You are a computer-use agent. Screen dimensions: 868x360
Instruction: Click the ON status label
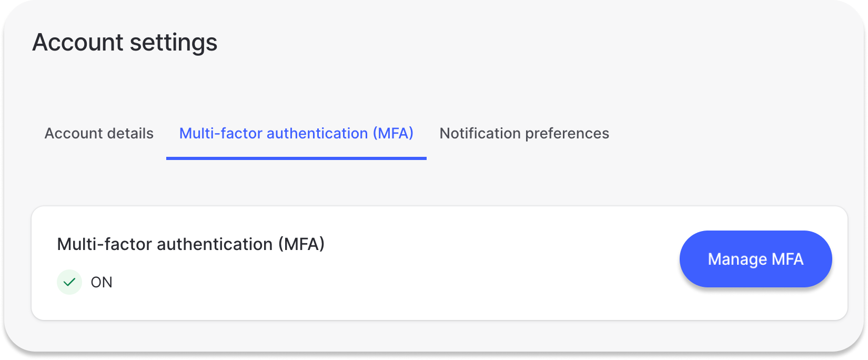pos(102,283)
